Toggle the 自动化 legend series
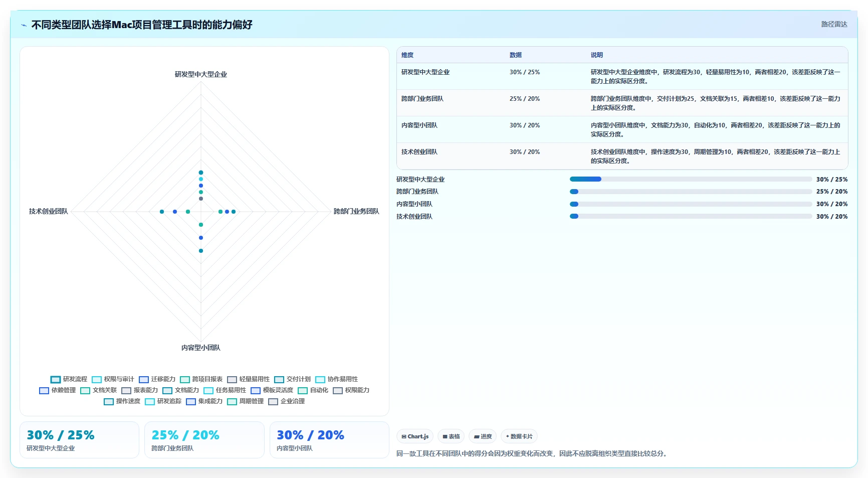The height and width of the screenshot is (478, 868). (313, 390)
